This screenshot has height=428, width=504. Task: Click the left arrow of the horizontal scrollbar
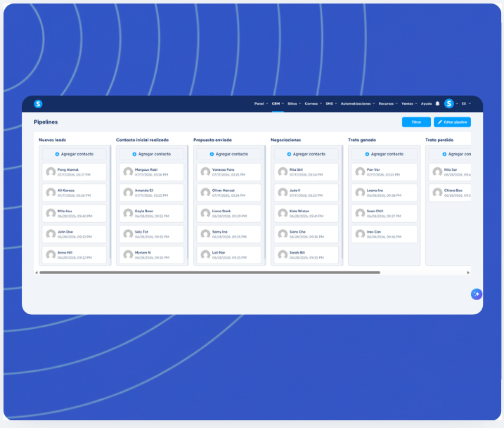click(x=37, y=273)
